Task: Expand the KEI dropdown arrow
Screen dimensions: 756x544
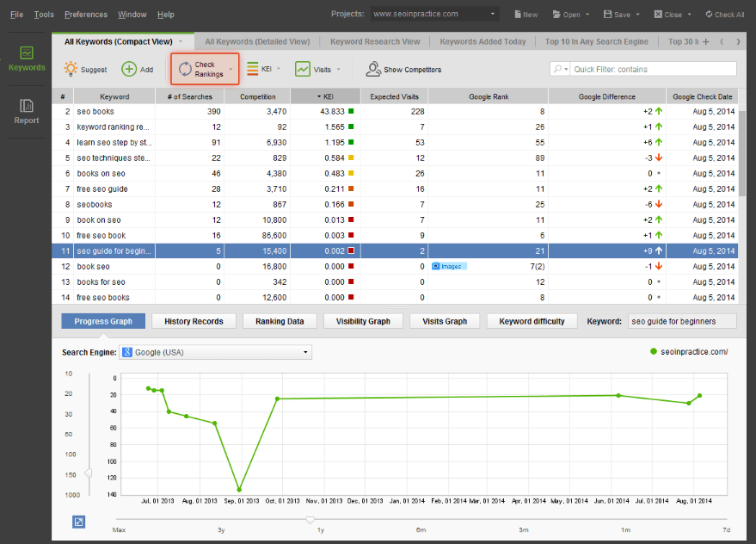Action: [278, 69]
